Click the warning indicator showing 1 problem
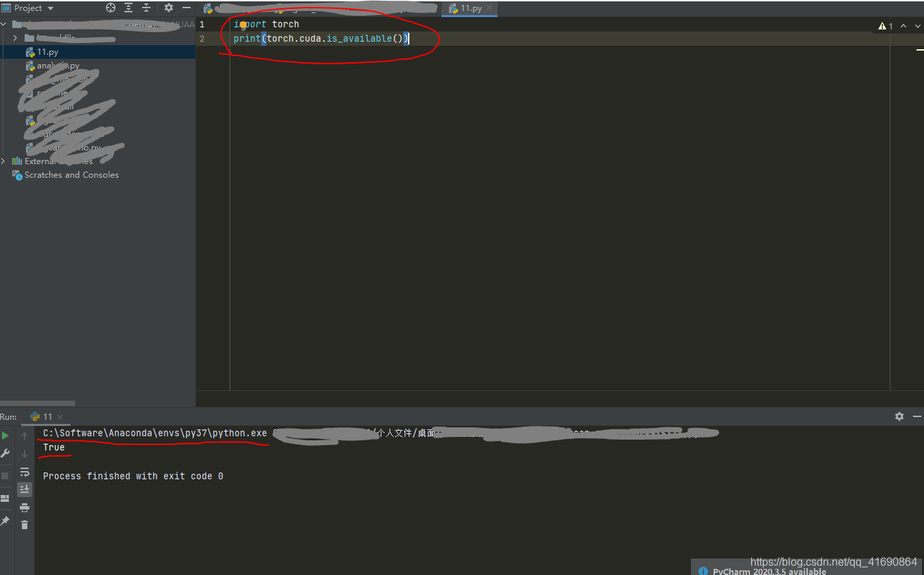Viewport: 924px width, 575px height. (886, 26)
